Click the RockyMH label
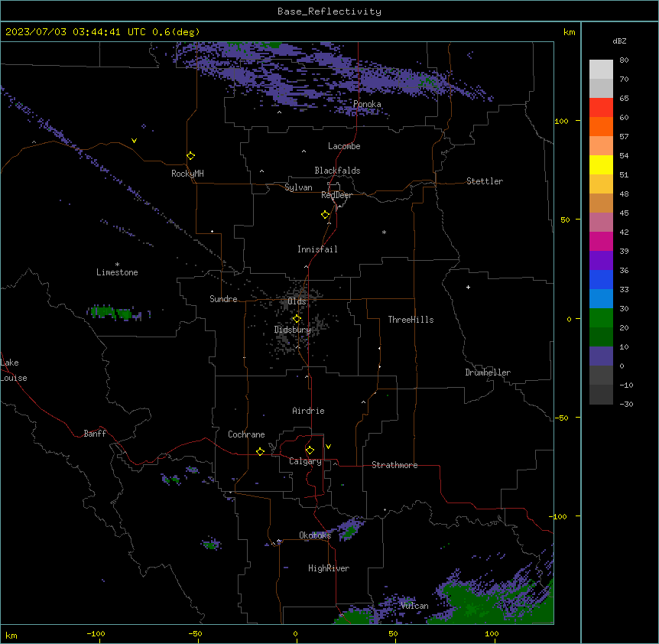Image resolution: width=659 pixels, height=644 pixels. (187, 174)
